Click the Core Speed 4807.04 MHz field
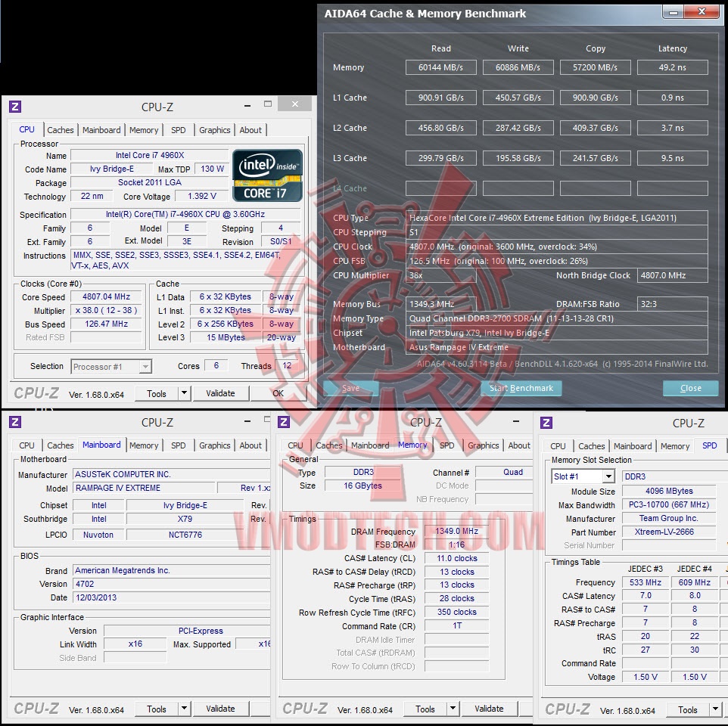 106,297
